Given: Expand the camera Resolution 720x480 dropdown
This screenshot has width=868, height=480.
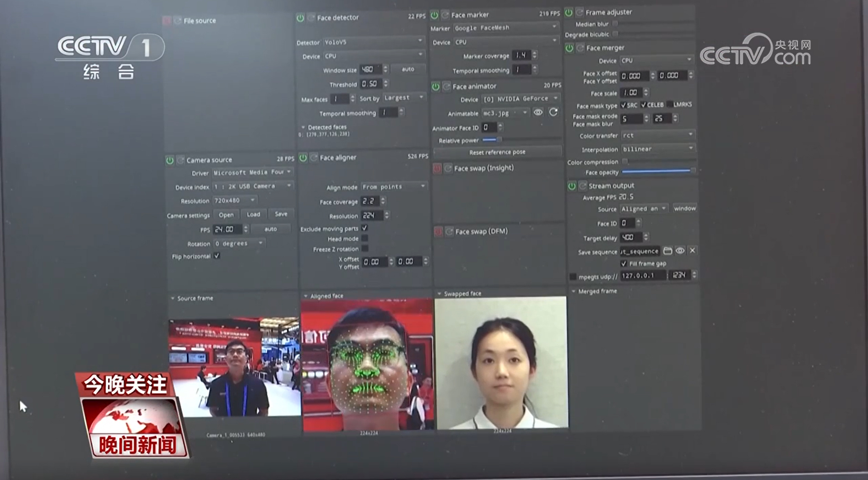Looking at the screenshot, I should click(x=234, y=200).
